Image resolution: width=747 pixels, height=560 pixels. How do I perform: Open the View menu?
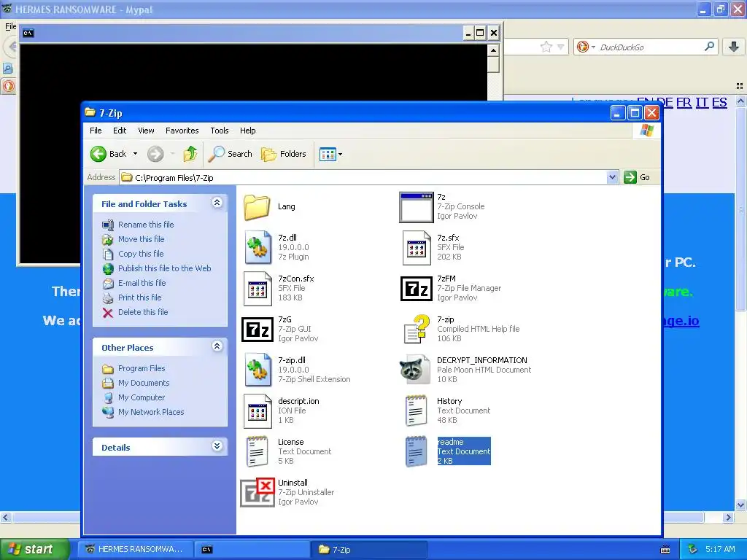146,131
